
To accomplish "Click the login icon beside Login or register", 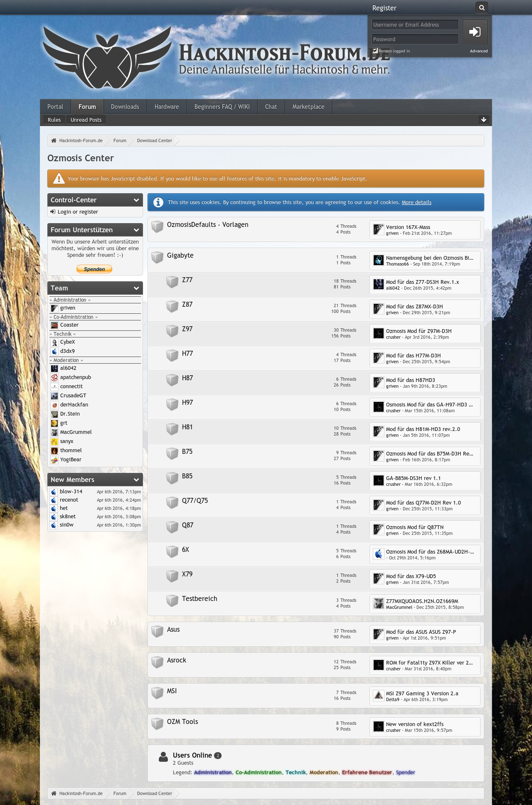I will click(53, 212).
